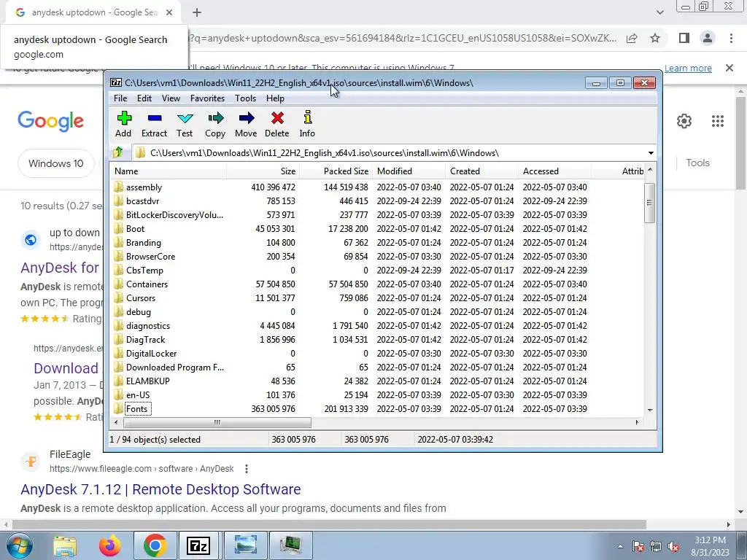Viewport: 747px width, 560px height.
Task: Sort by the Created column header
Action: 481,171
